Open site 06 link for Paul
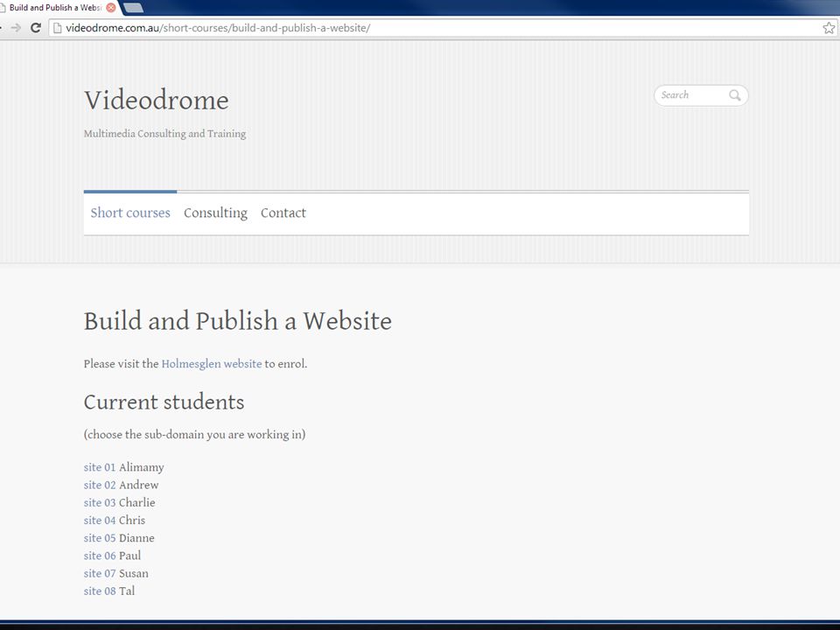This screenshot has height=630, width=840. (x=100, y=556)
